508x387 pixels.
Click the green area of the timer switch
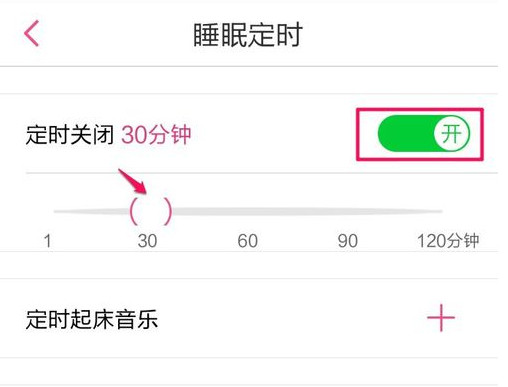pos(405,134)
